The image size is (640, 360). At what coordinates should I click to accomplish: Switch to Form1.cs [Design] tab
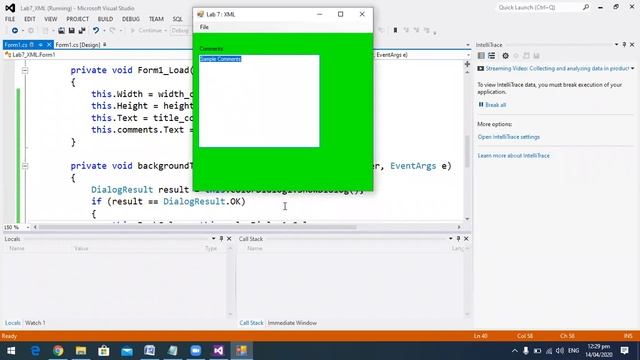pos(78,45)
